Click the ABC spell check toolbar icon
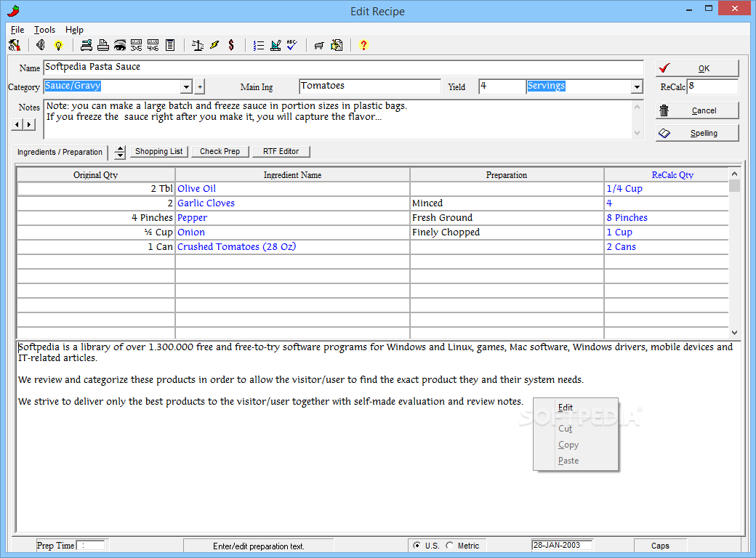This screenshot has width=756, height=558. tap(292, 45)
